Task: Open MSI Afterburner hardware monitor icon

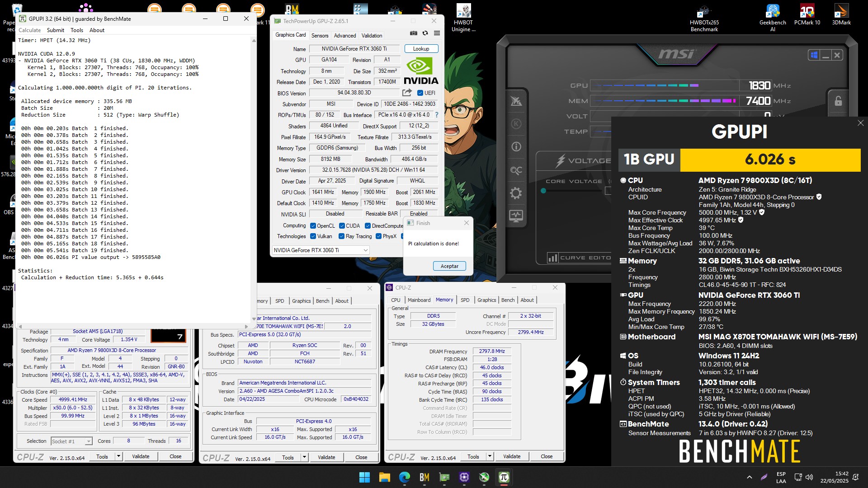Action: tap(516, 216)
